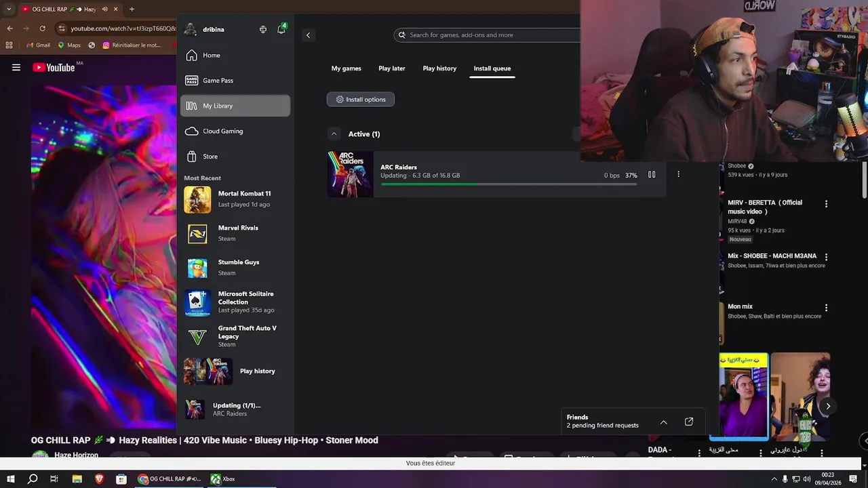Open dribina profile avatar
Image resolution: width=868 pixels, height=488 pixels.
(x=191, y=29)
